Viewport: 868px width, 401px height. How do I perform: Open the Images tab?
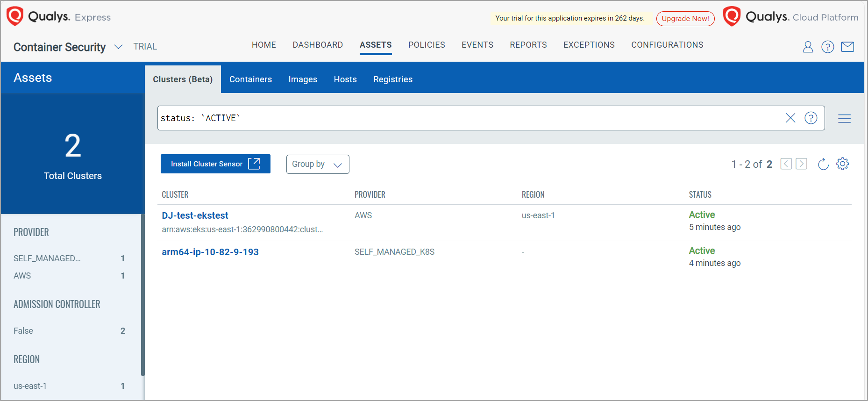(x=303, y=79)
